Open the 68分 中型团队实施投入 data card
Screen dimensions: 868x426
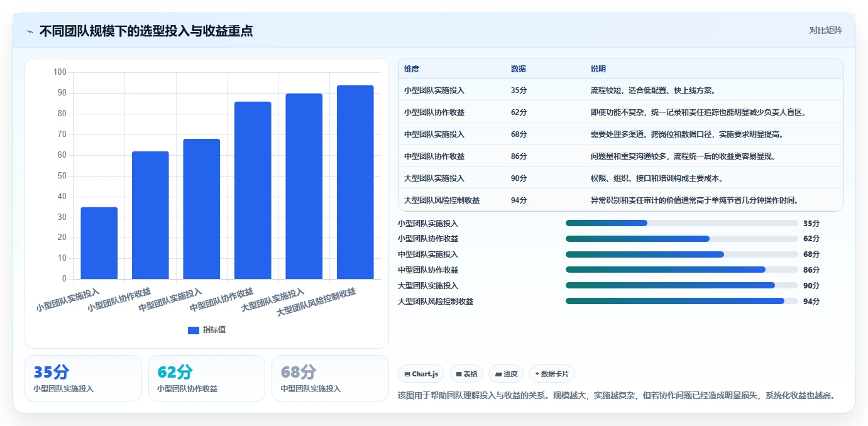pyautogui.click(x=330, y=378)
